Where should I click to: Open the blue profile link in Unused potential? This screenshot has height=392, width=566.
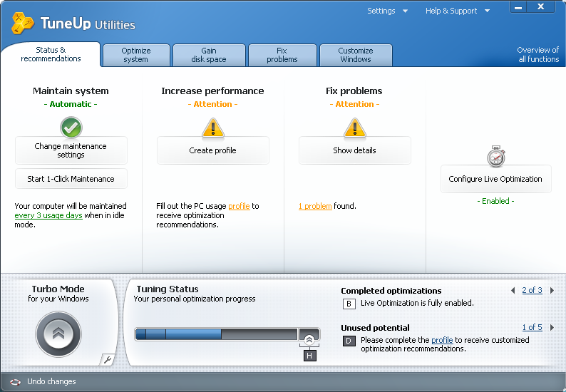[x=442, y=340]
